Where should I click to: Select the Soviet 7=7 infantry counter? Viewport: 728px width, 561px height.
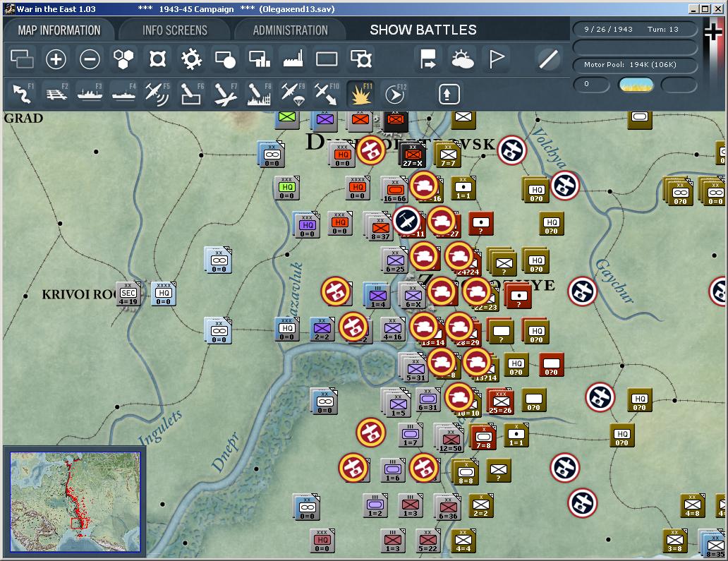pyautogui.click(x=447, y=155)
